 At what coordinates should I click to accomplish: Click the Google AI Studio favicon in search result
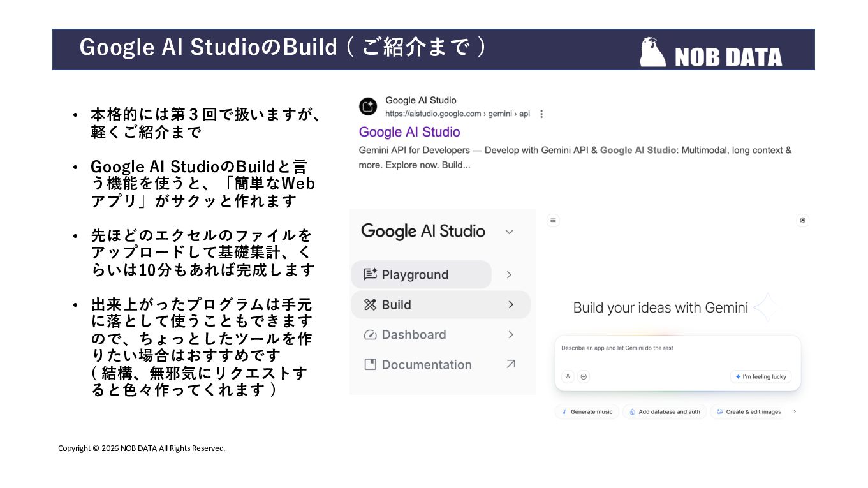(368, 107)
